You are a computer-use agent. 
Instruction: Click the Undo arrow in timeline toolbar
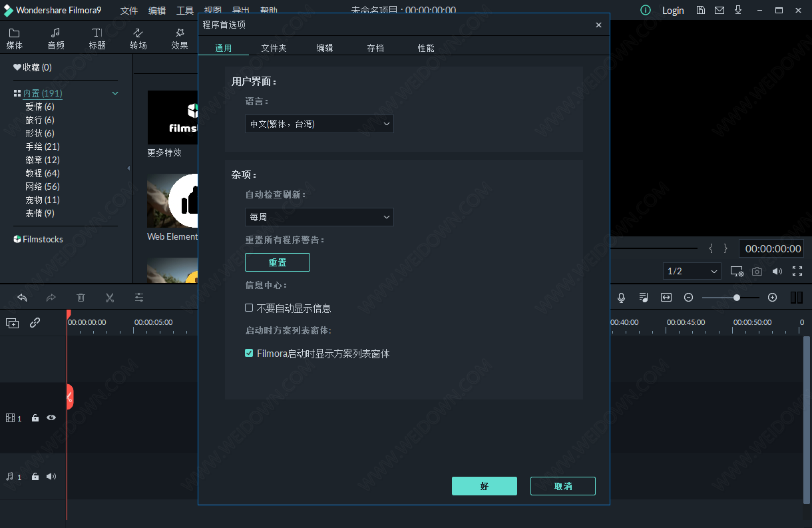click(x=22, y=298)
